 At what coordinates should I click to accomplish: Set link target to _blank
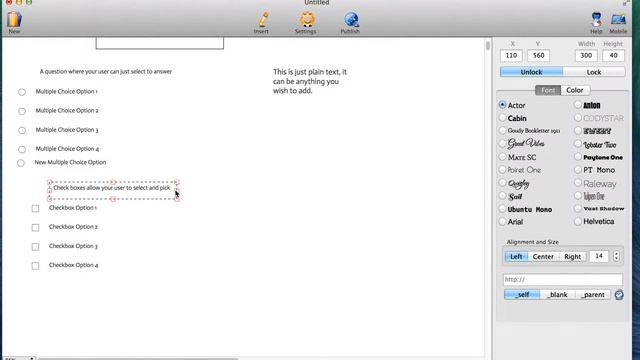tap(558, 295)
